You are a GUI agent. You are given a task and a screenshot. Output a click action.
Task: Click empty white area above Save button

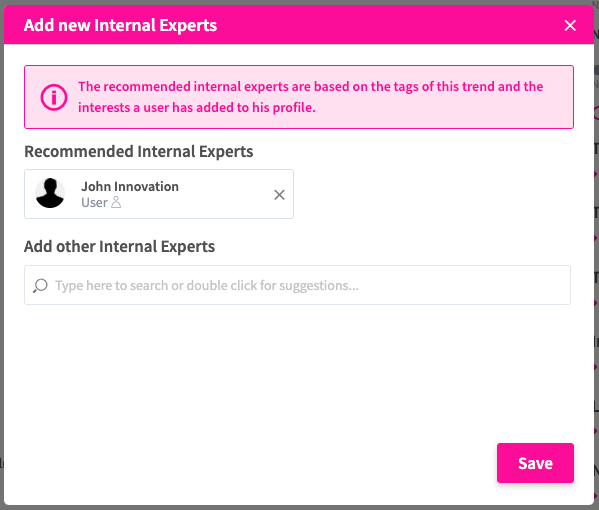pos(535,382)
